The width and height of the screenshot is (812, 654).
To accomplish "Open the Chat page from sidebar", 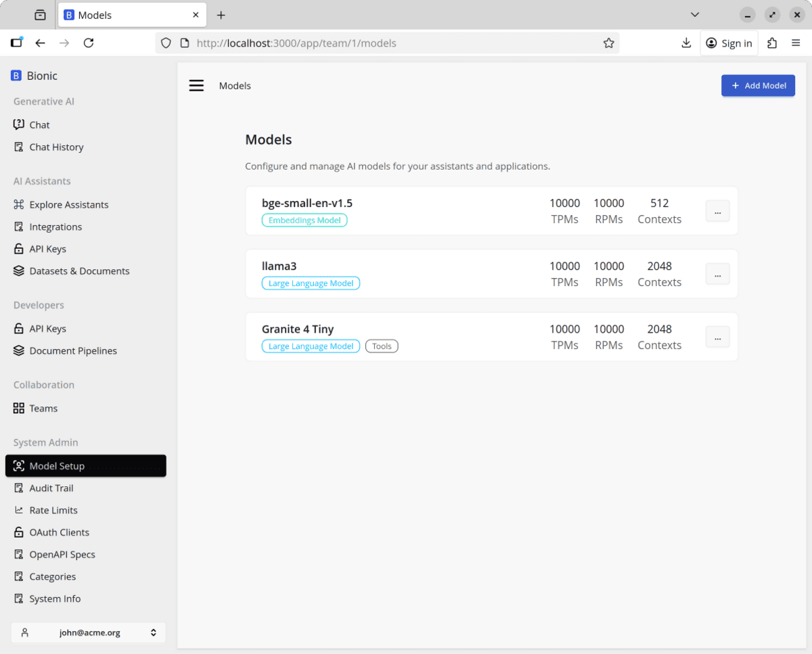I will coord(39,124).
